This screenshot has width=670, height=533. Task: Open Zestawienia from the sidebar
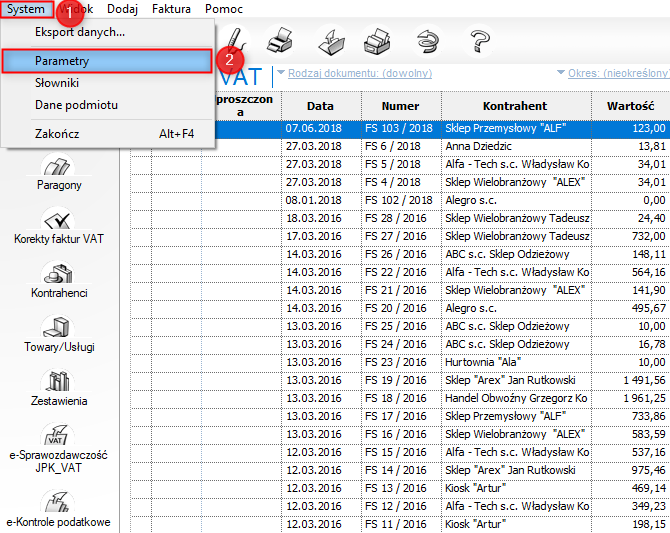click(59, 389)
